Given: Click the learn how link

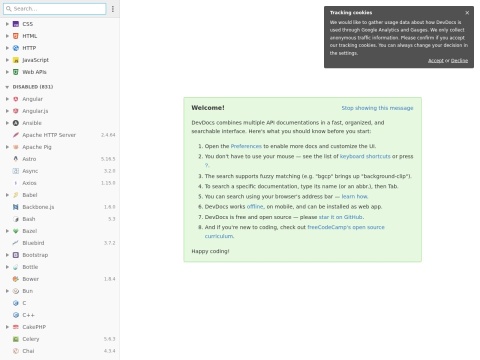Looking at the screenshot, I should pos(354,197).
